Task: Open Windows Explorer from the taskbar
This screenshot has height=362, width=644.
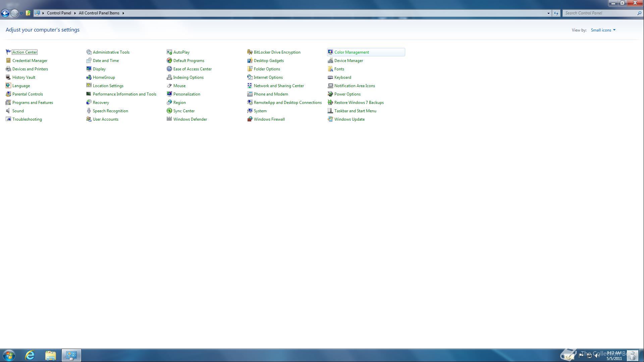Action: [x=51, y=355]
